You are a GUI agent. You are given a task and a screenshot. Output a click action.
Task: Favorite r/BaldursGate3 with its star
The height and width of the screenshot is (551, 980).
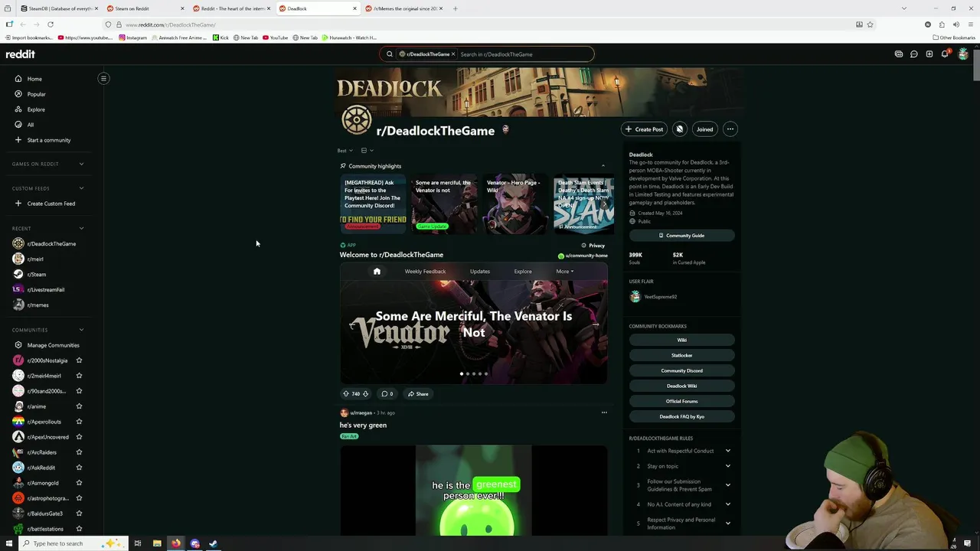click(79, 514)
